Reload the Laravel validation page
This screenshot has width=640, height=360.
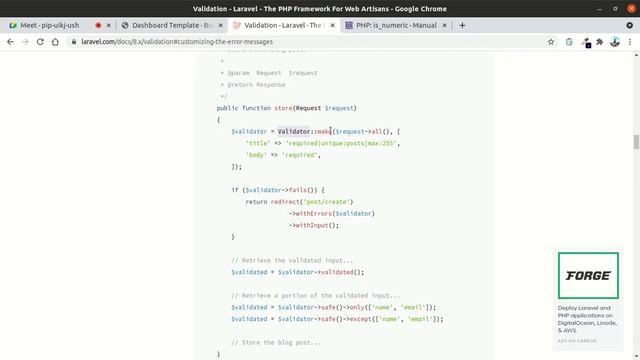40,42
